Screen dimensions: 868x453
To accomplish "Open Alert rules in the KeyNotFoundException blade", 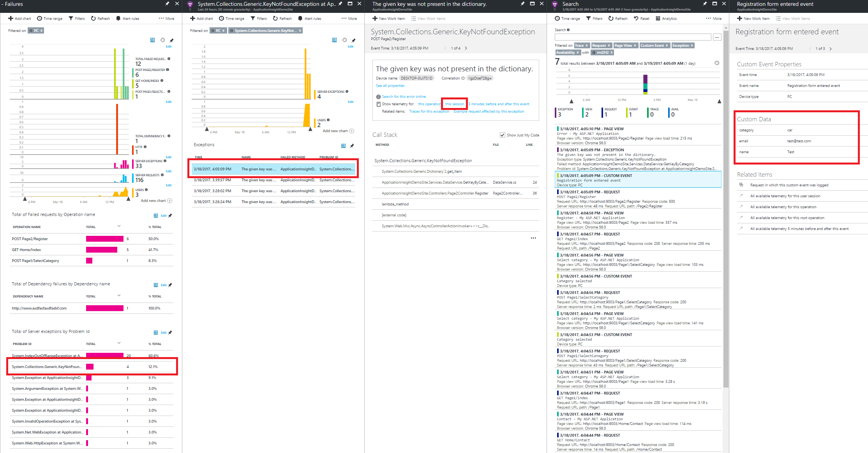I will (x=310, y=18).
